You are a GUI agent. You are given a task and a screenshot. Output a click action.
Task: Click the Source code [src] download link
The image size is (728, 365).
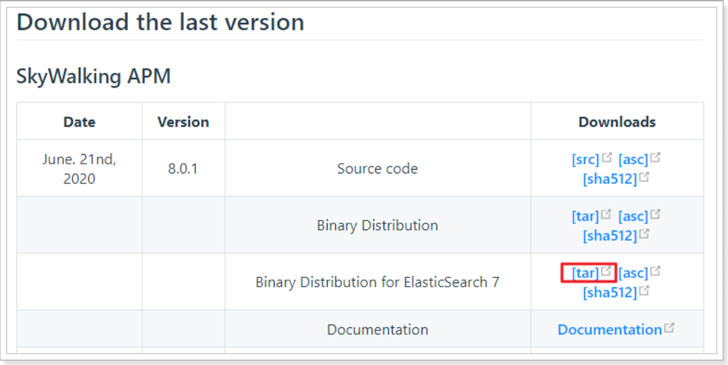point(585,159)
